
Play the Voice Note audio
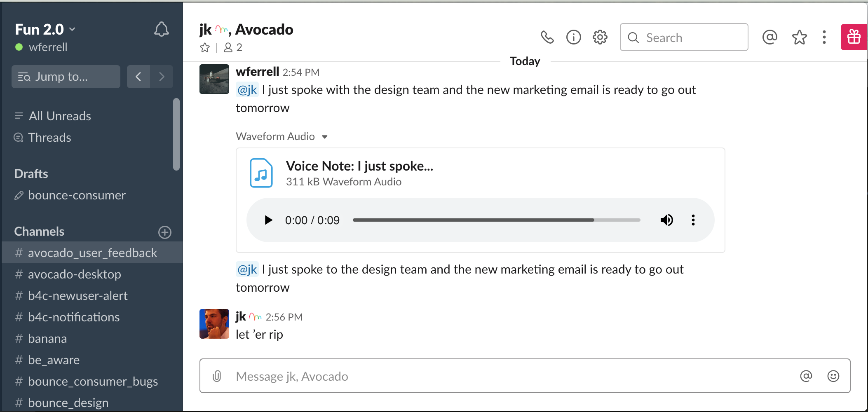(268, 220)
